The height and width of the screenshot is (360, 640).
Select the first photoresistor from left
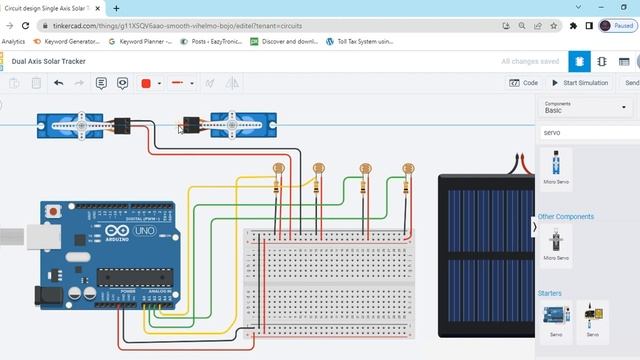278,168
